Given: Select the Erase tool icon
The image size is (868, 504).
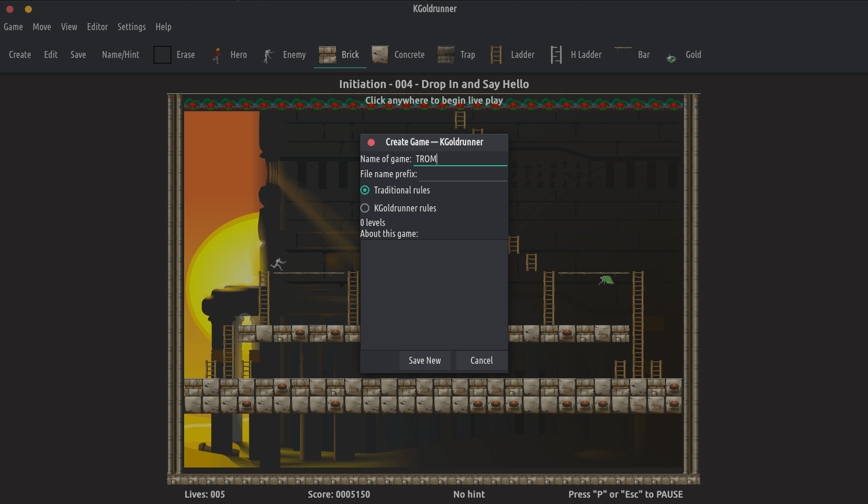Looking at the screenshot, I should (x=162, y=54).
